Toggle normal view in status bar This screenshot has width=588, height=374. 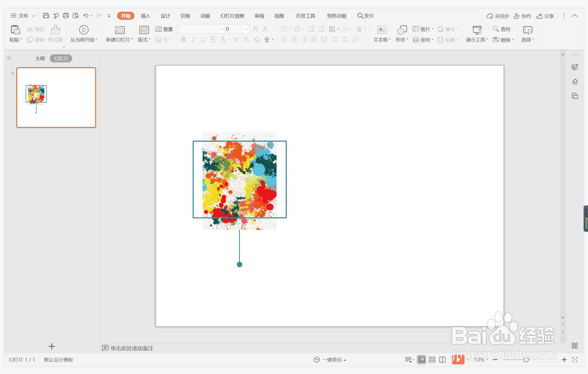(x=421, y=360)
